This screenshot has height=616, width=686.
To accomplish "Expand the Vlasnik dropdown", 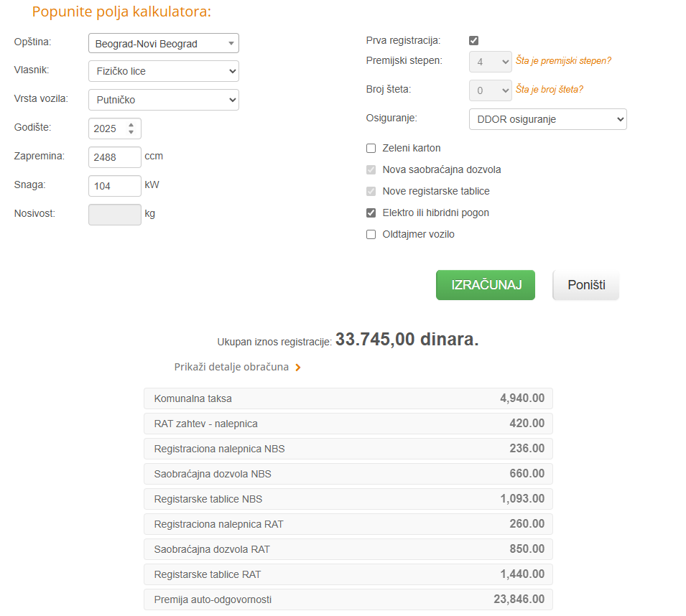I will pos(163,71).
